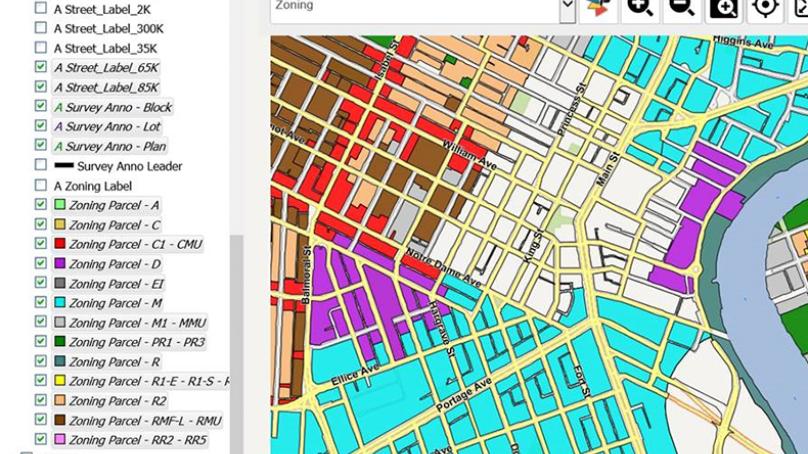The width and height of the screenshot is (808, 454).
Task: Click brown swatch for Zoning Parcel - RMF-L
Action: [60, 420]
